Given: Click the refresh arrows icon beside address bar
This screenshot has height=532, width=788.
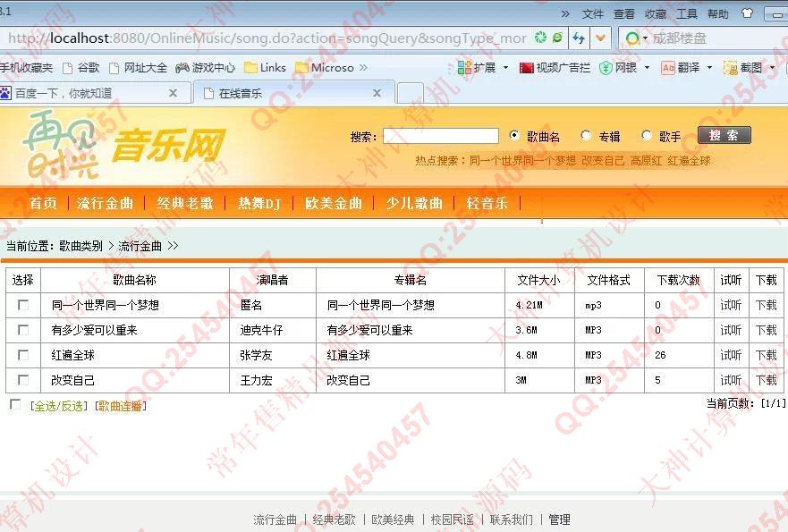Looking at the screenshot, I should (x=579, y=38).
